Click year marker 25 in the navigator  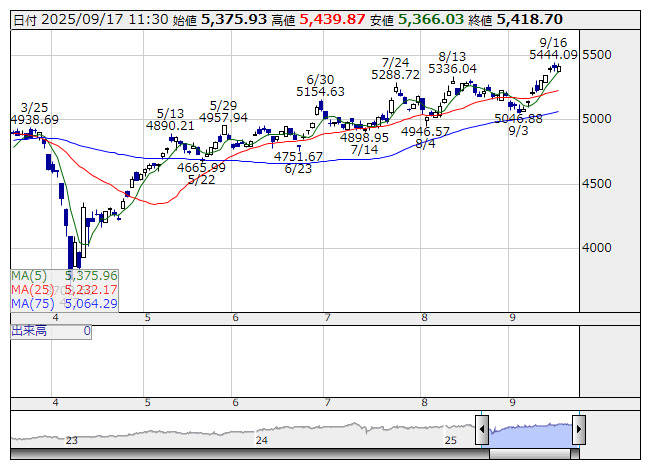tap(451, 440)
